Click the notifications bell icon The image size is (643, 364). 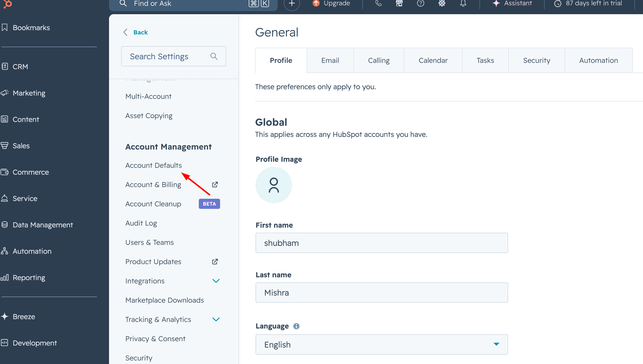[x=463, y=3]
